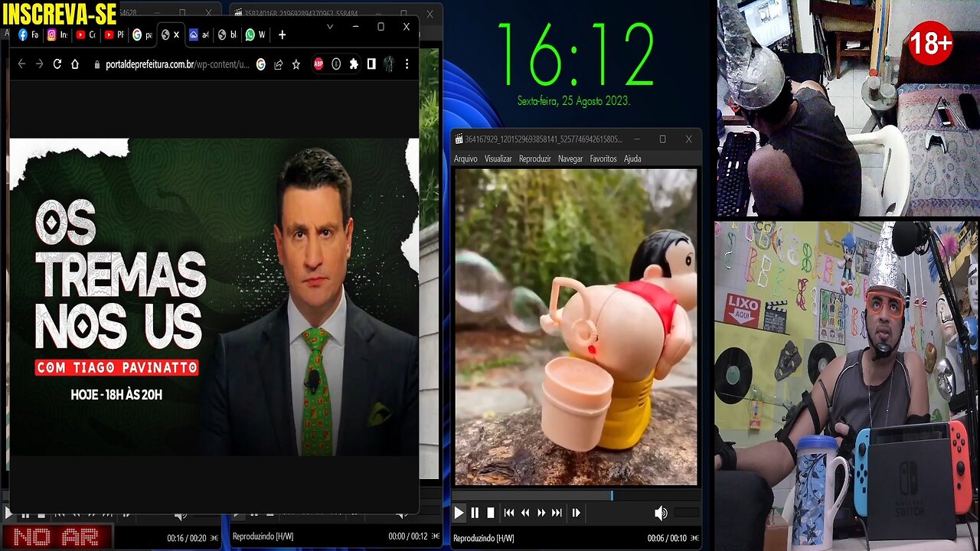Viewport: 980px width, 551px height.
Task: Switch to the WhatsApp tab
Action: pos(256,34)
